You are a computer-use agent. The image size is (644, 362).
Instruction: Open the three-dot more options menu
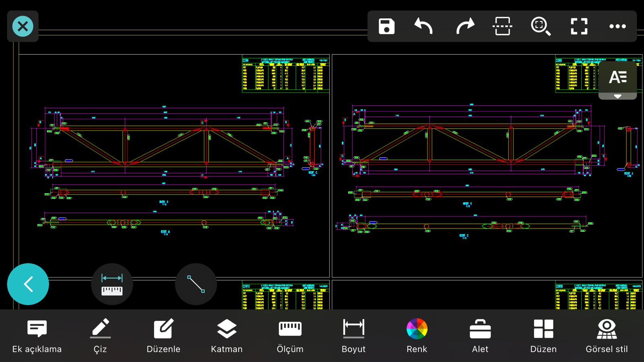coord(617,27)
